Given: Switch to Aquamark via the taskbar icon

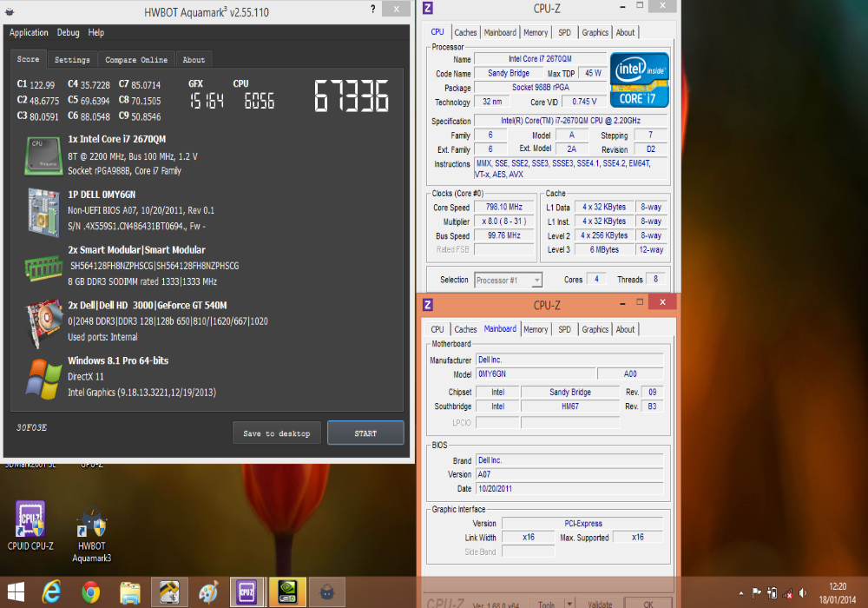Looking at the screenshot, I should coord(327,592).
